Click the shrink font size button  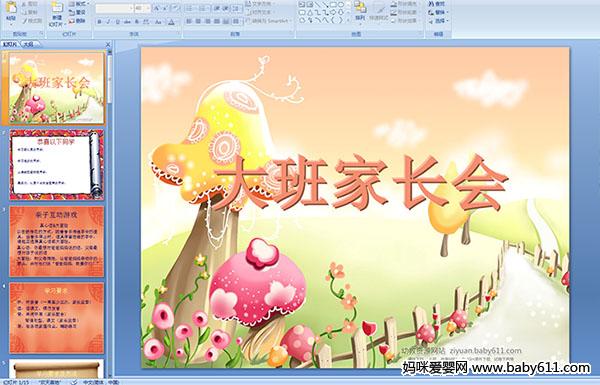click(x=165, y=8)
